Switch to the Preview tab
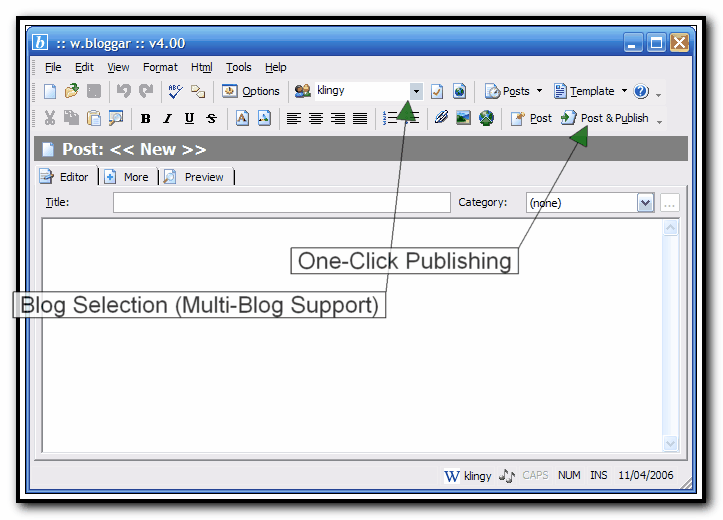The height and width of the screenshot is (520, 723). pos(198,177)
